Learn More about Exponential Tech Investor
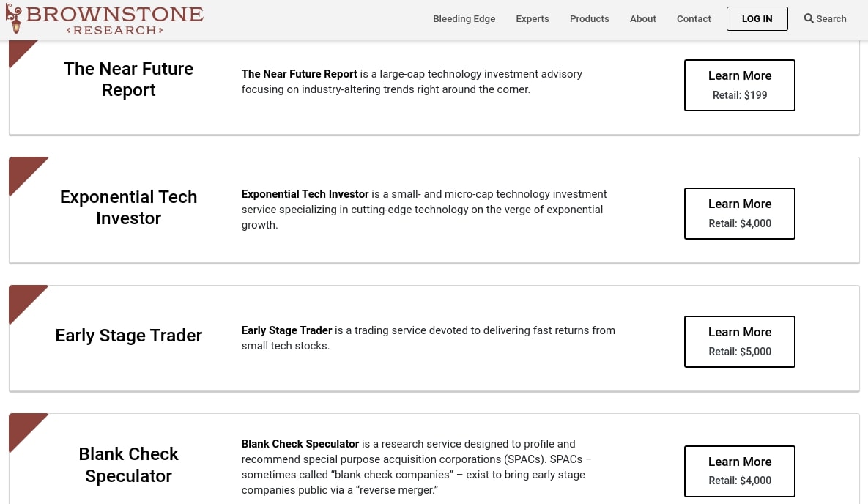 (x=739, y=213)
